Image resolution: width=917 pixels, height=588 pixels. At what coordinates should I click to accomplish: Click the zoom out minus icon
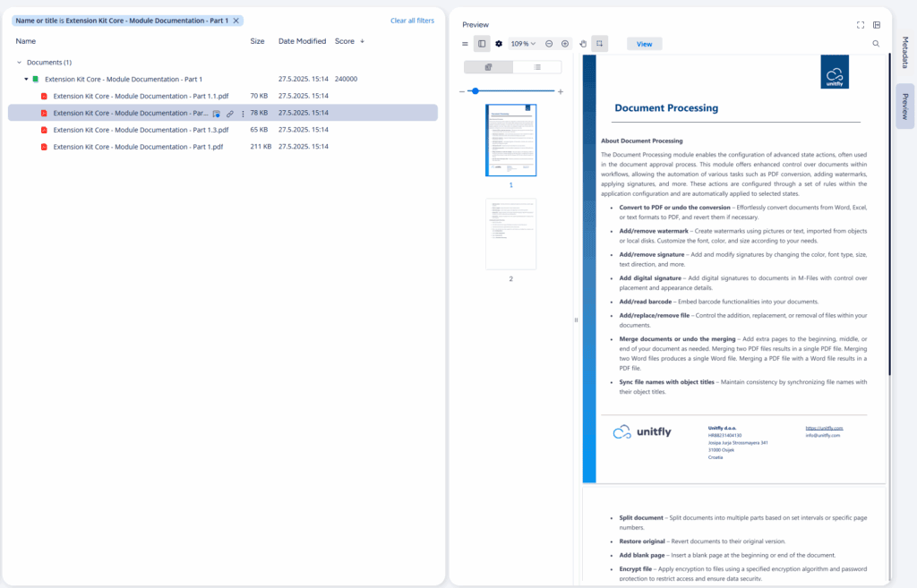click(549, 43)
